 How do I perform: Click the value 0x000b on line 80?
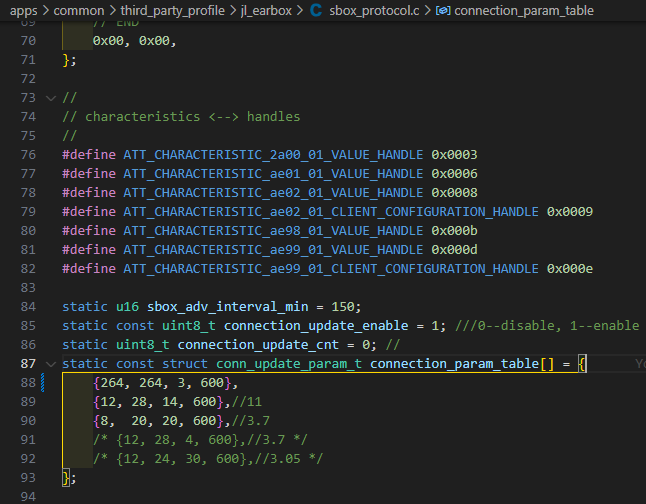point(454,231)
